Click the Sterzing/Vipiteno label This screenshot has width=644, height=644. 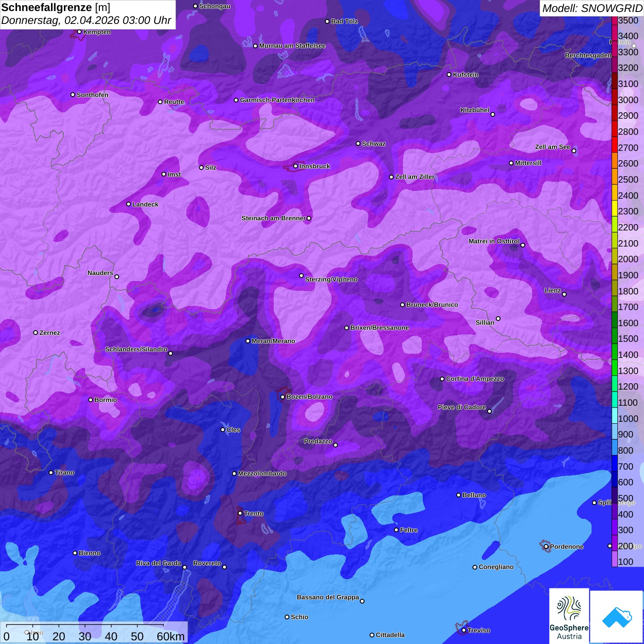pyautogui.click(x=331, y=279)
